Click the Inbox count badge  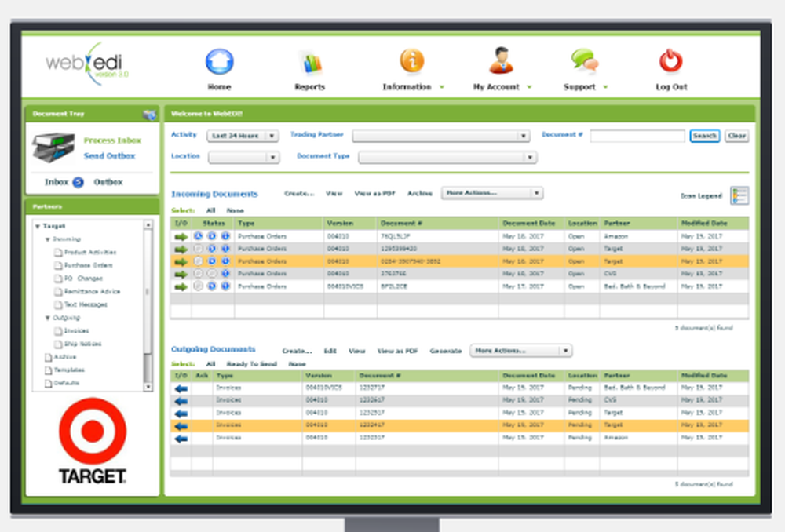pos(78,182)
